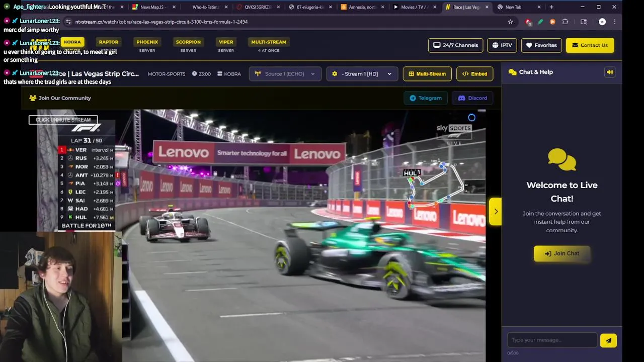Screen dimensions: 644x362
Task: Open a new browser tab with plus
Action: coord(551,7)
